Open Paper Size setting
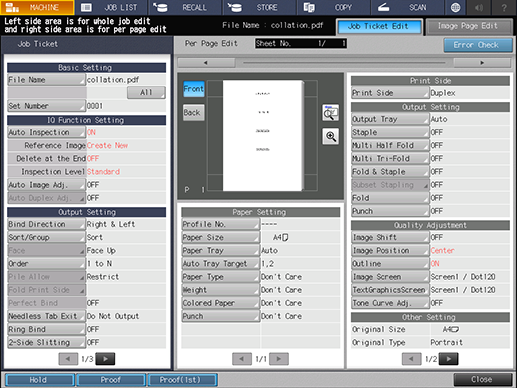 pos(220,237)
